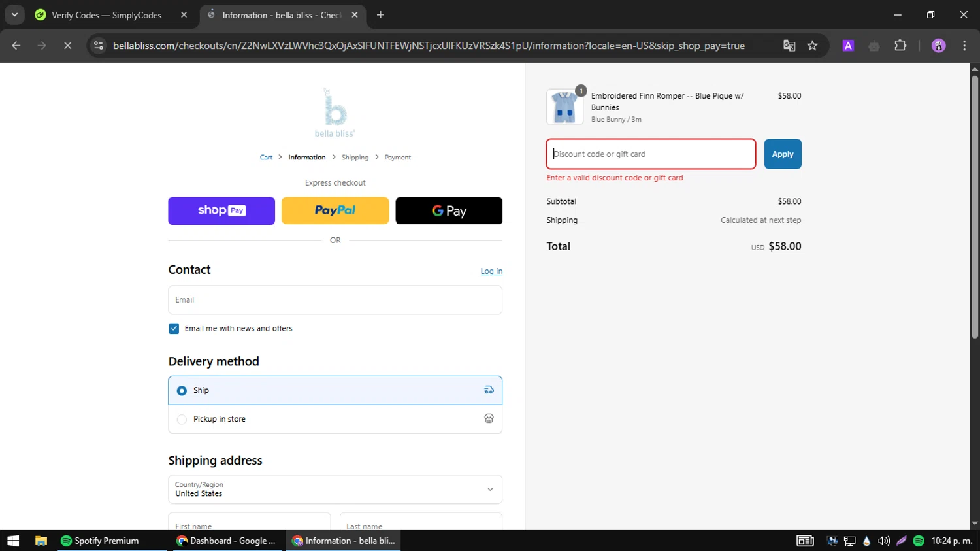Open the Windows Start menu
Viewport: 980px width, 551px height.
13,541
